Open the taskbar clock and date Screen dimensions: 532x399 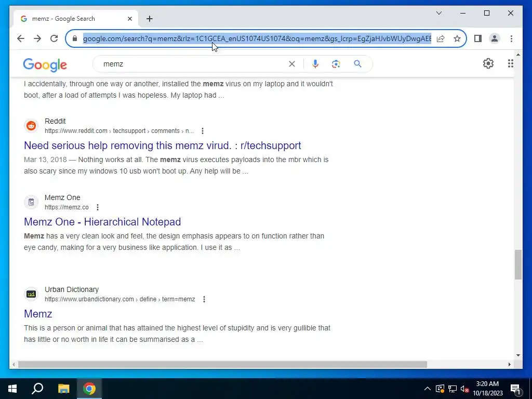point(487,389)
